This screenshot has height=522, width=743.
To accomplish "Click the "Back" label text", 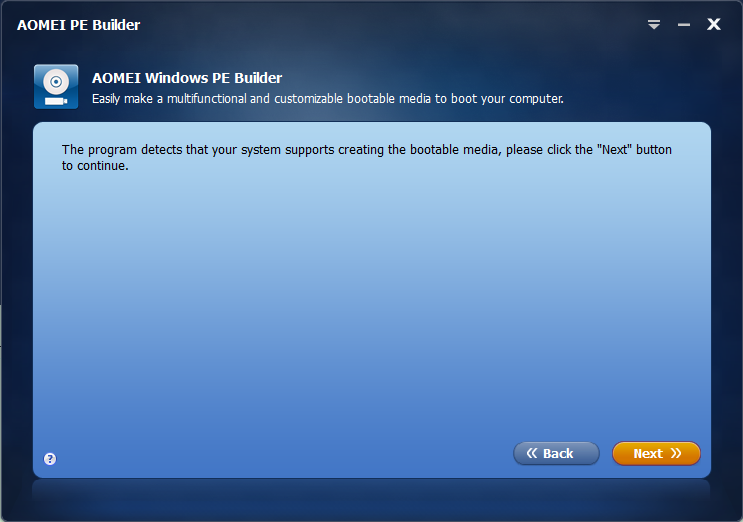I will [558, 454].
